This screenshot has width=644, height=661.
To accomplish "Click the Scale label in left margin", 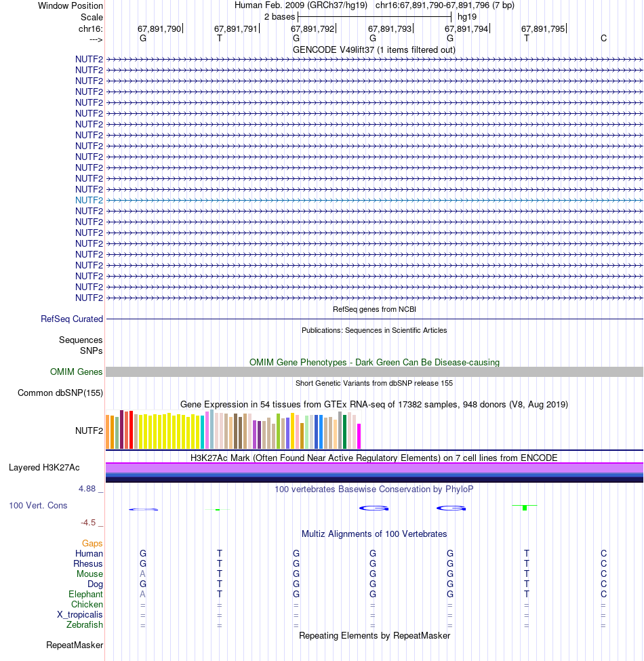I will pos(92,17).
